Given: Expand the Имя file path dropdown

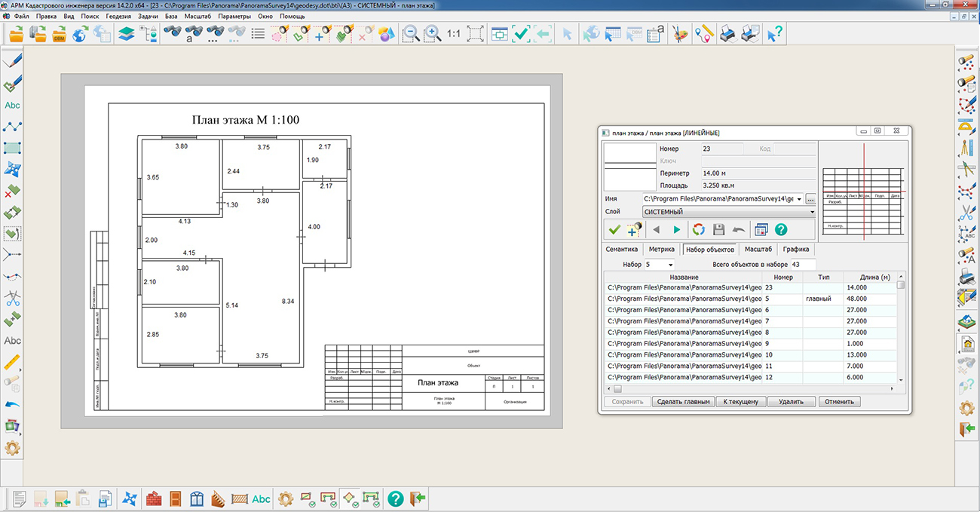Looking at the screenshot, I should 798,199.
